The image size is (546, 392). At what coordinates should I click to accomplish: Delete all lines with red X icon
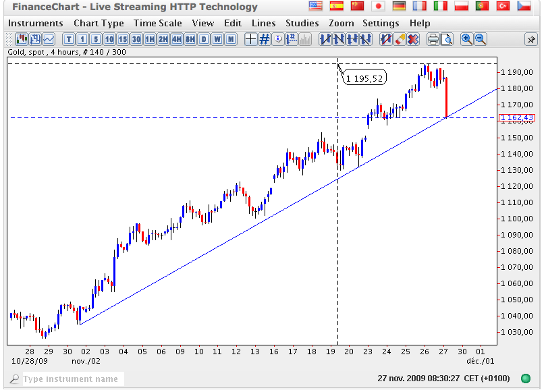(x=413, y=39)
